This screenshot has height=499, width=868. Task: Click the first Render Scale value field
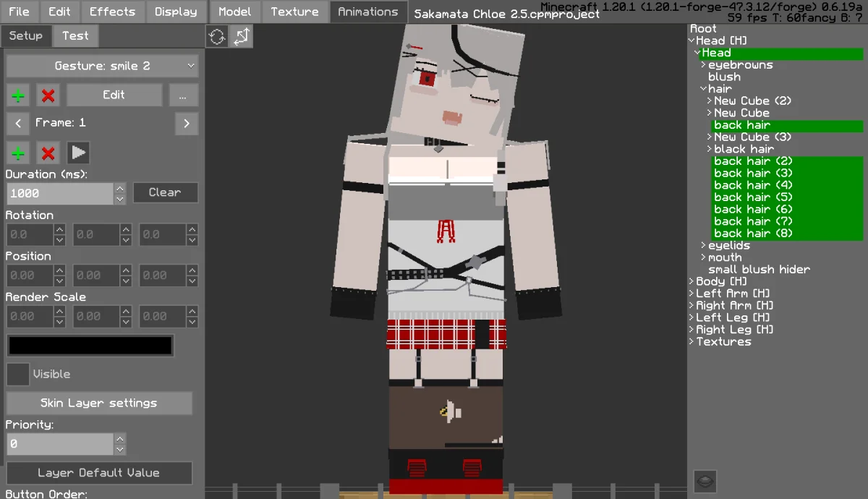(x=30, y=316)
